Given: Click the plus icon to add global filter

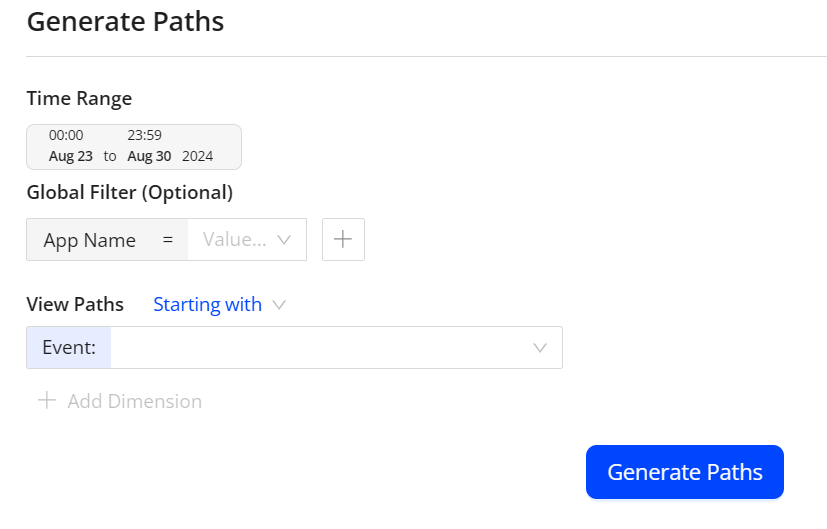Looking at the screenshot, I should point(343,240).
